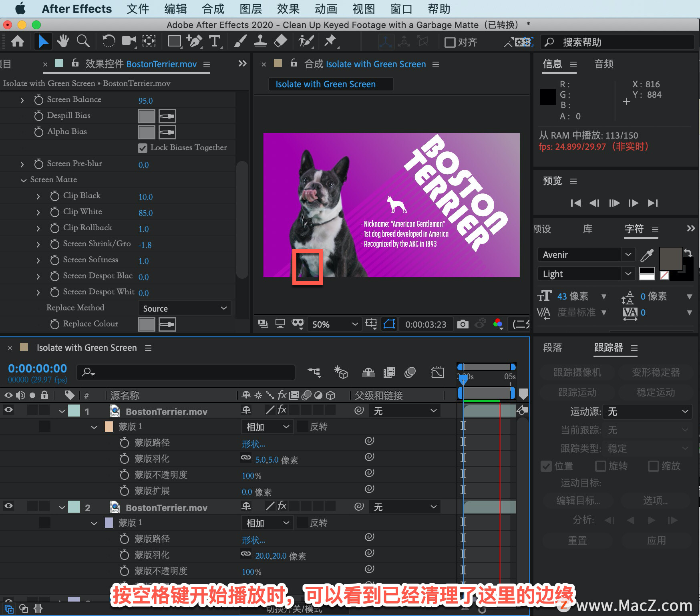The width and height of the screenshot is (700, 616).
Task: Click the play/stop preview button
Action: click(x=614, y=203)
